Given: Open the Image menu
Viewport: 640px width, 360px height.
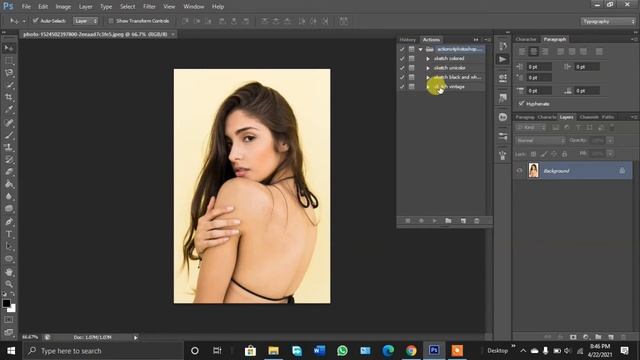Looking at the screenshot, I should click(x=63, y=7).
